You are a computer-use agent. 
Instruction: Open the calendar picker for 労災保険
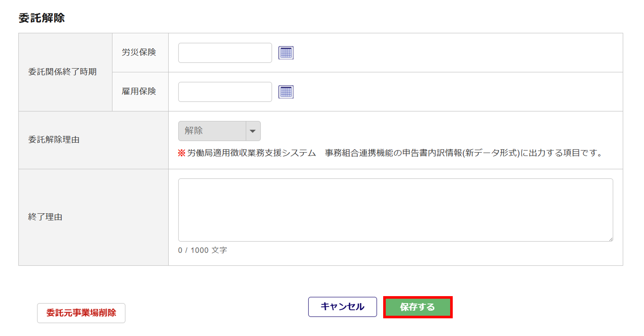coord(286,53)
